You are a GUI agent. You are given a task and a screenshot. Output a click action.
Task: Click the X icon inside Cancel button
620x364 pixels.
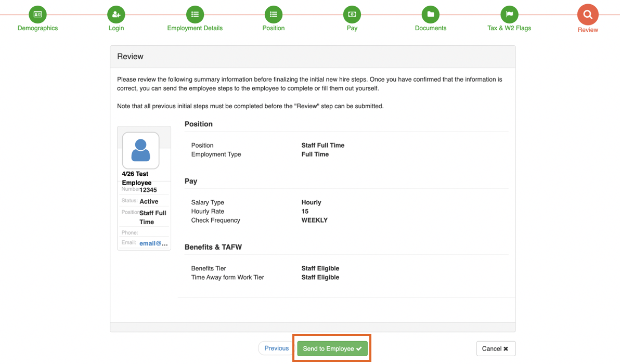[x=506, y=348]
